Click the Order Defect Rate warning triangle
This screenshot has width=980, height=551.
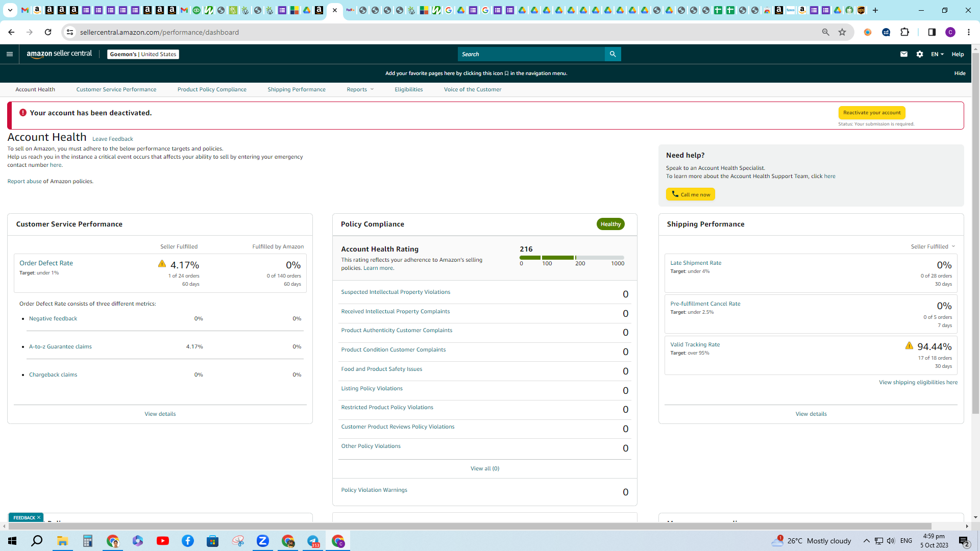coord(162,264)
